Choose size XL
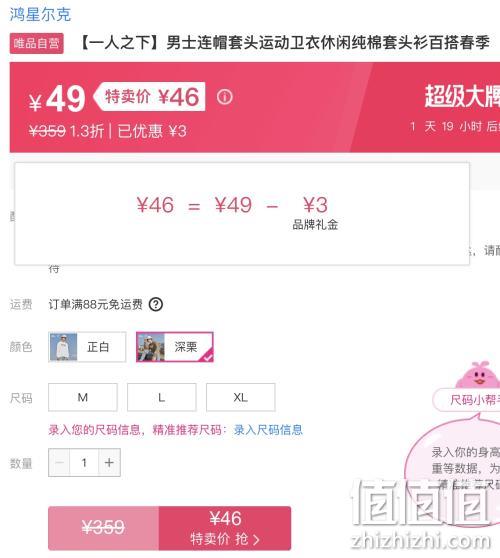The image size is (500, 558). 241,397
